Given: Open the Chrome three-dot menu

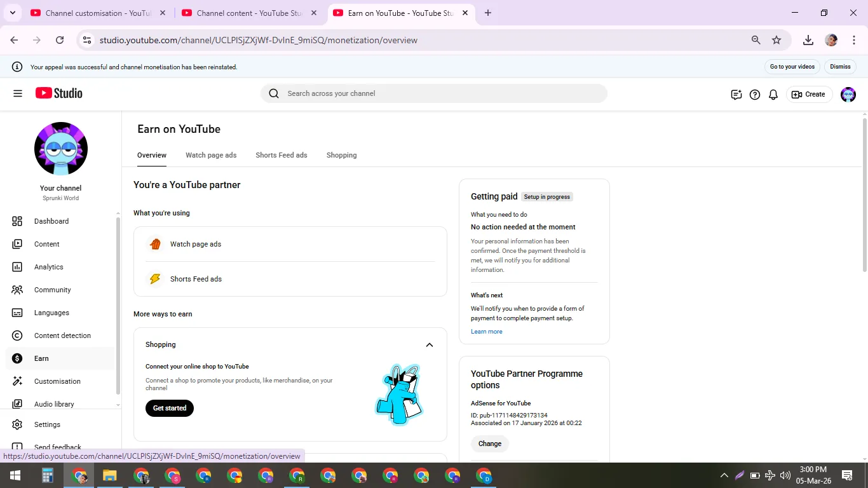Looking at the screenshot, I should click(854, 40).
